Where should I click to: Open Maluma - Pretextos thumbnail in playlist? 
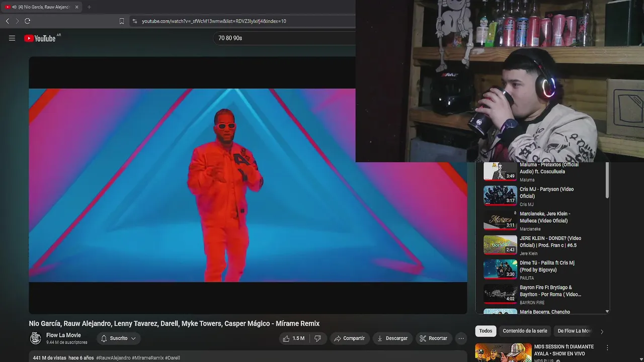pos(500,171)
